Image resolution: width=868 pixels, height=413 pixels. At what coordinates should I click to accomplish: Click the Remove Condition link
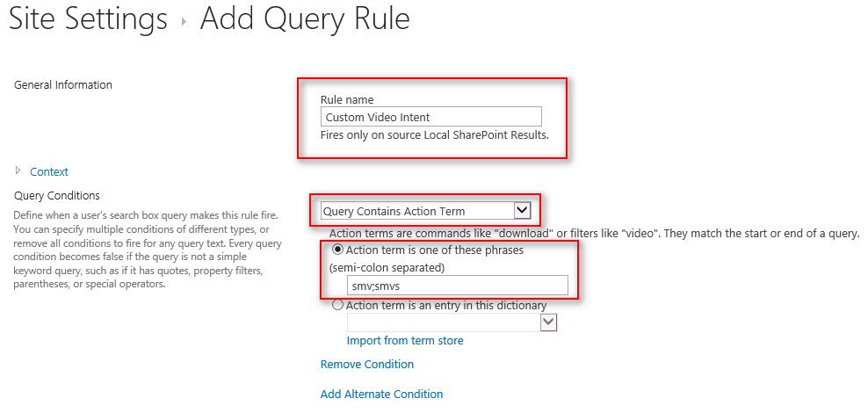pyautogui.click(x=366, y=364)
